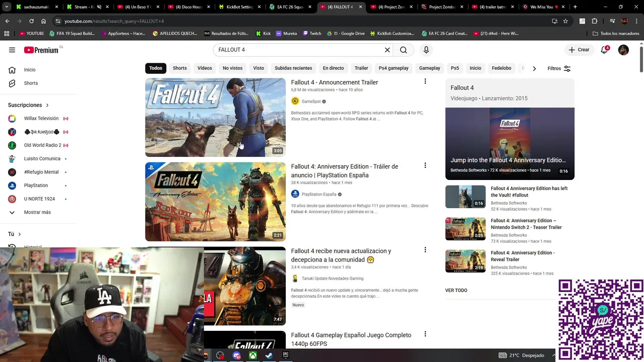The height and width of the screenshot is (362, 644).
Task: Open Inicio in the left sidebar
Action: 30,70
